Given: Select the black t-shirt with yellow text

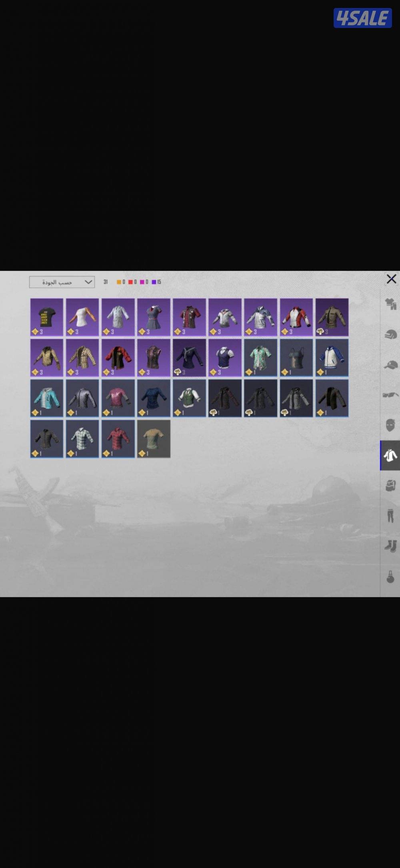Looking at the screenshot, I should coord(47,317).
